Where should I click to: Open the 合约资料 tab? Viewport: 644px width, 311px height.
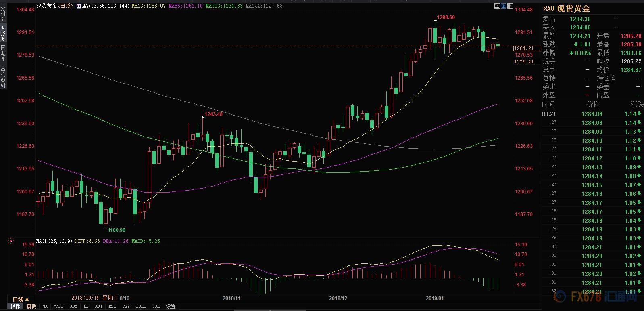[x=3, y=77]
